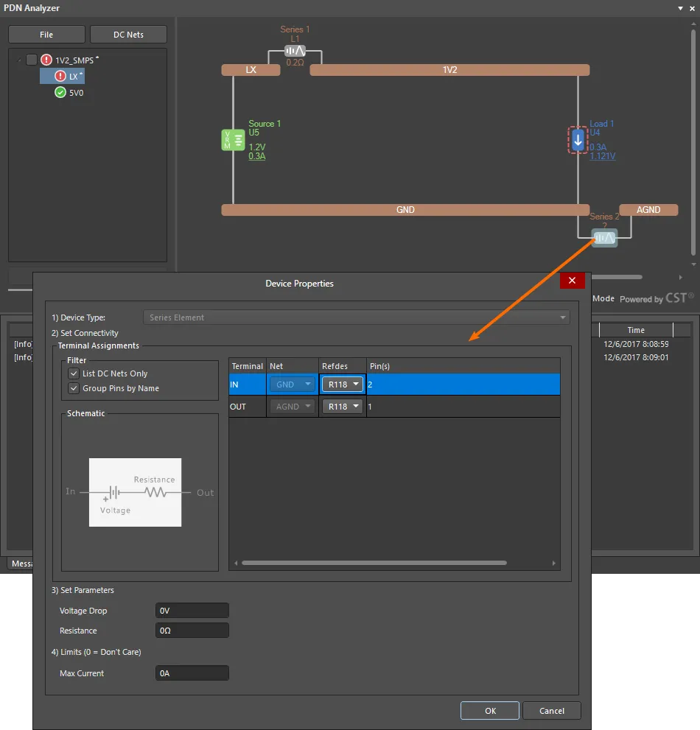Image resolution: width=700 pixels, height=730 pixels.
Task: Tick the 1V2_SMPS tree checkbox
Action: (31, 60)
